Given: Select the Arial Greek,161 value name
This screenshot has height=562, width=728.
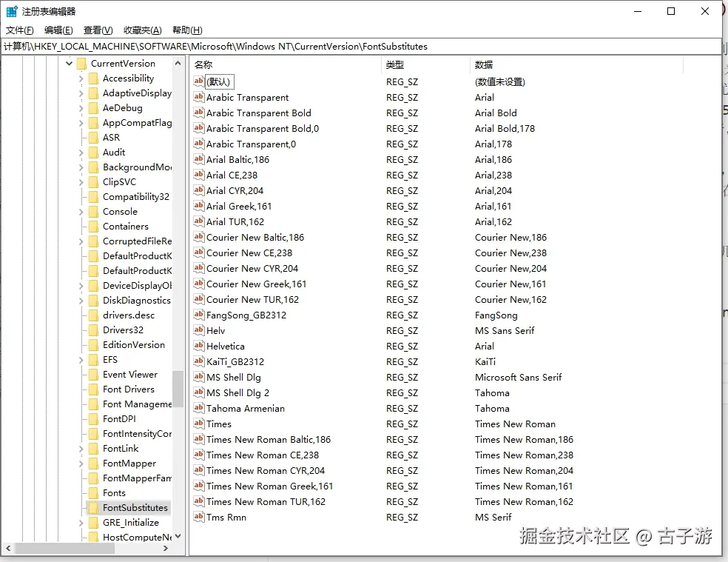Looking at the screenshot, I should (x=239, y=206).
